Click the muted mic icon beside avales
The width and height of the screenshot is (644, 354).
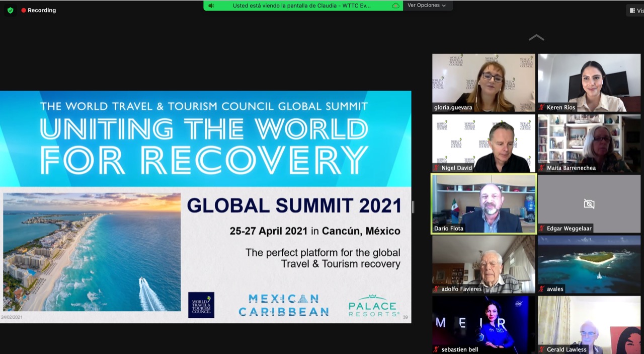[542, 289]
